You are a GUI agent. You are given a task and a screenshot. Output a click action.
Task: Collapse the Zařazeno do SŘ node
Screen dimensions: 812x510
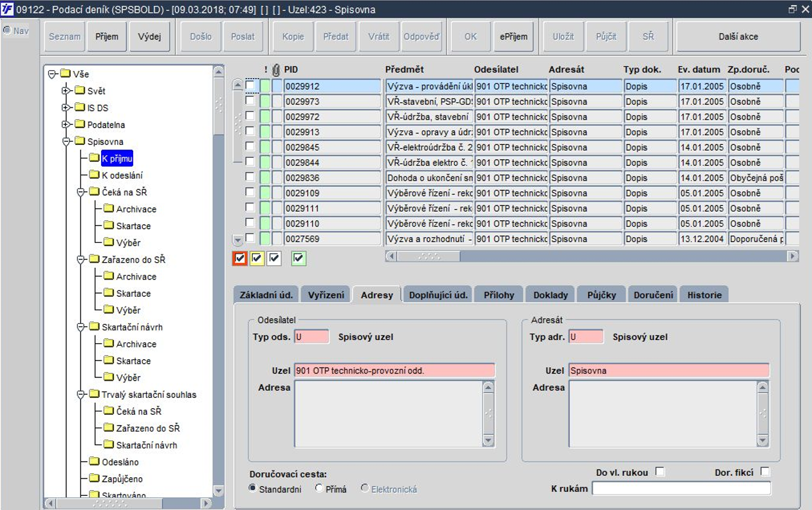point(80,260)
